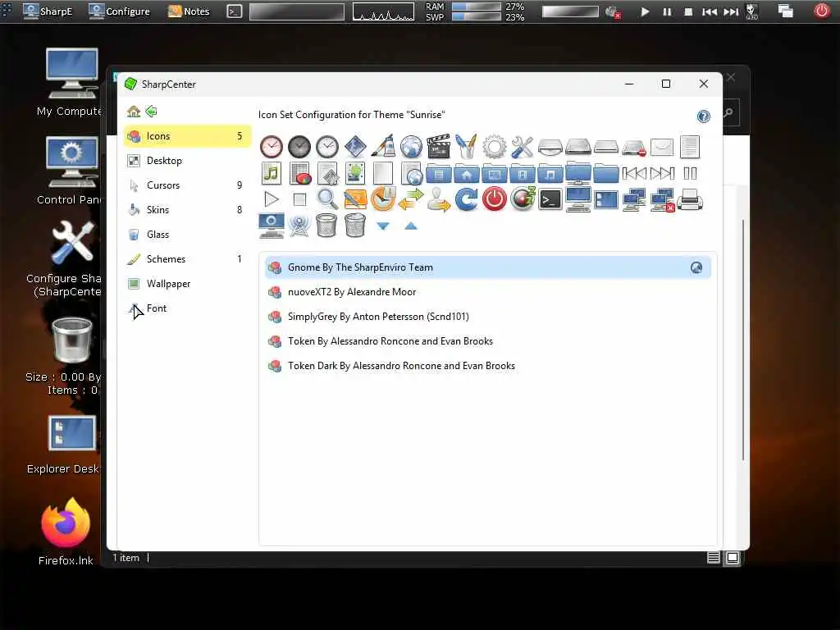840x630 pixels.
Task: Click the next track button in top bar
Action: 731,11
